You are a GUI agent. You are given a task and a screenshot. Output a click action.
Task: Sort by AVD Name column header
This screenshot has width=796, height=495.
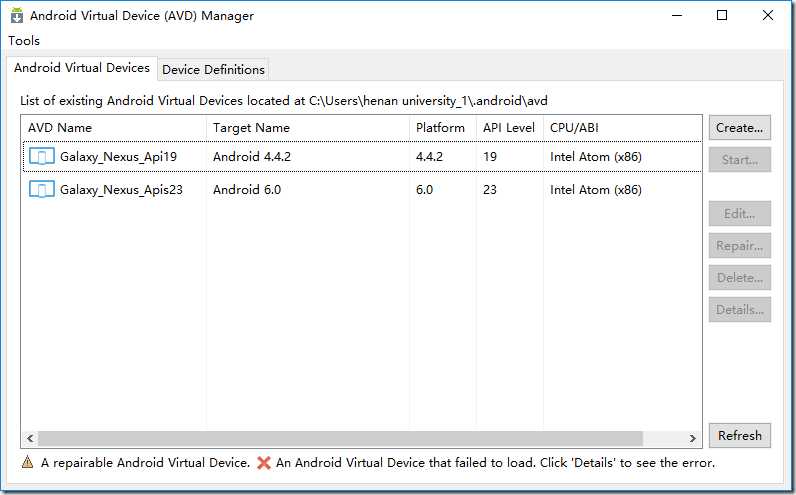click(114, 128)
